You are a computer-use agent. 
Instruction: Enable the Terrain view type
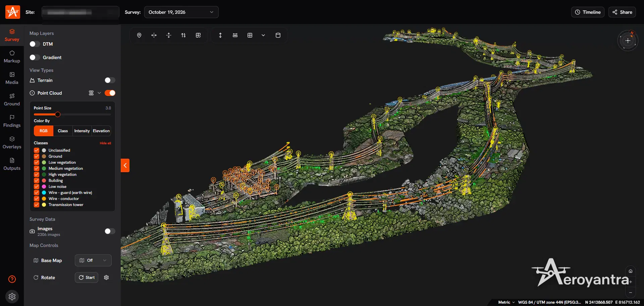point(110,80)
